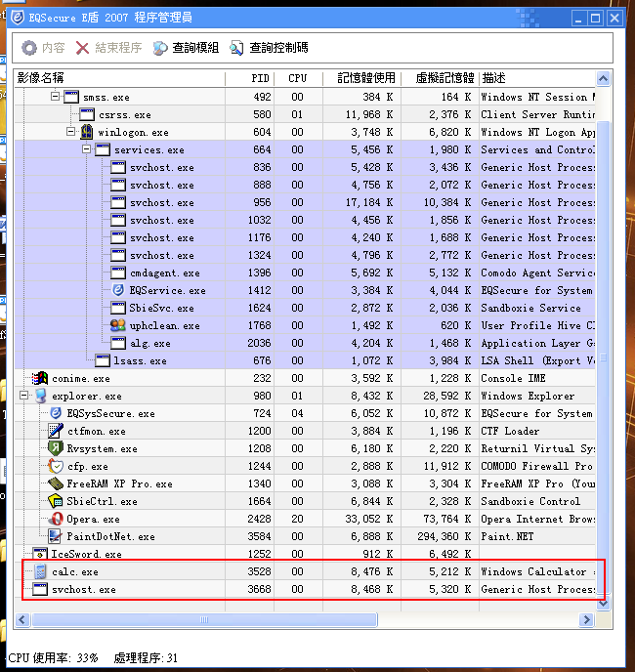The height and width of the screenshot is (672, 635).
Task: Click the horizontal scrollbar thumb
Action: point(204,619)
